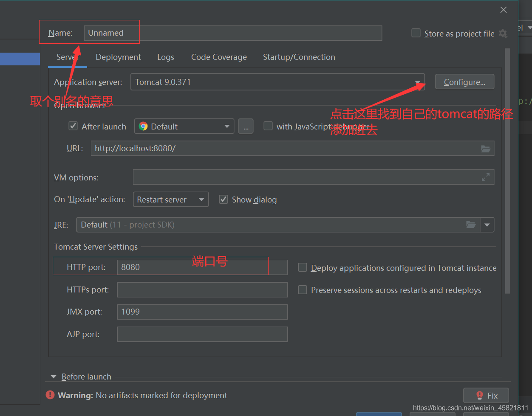This screenshot has width=532, height=416.
Task: Click the JMX port field
Action: (x=202, y=312)
